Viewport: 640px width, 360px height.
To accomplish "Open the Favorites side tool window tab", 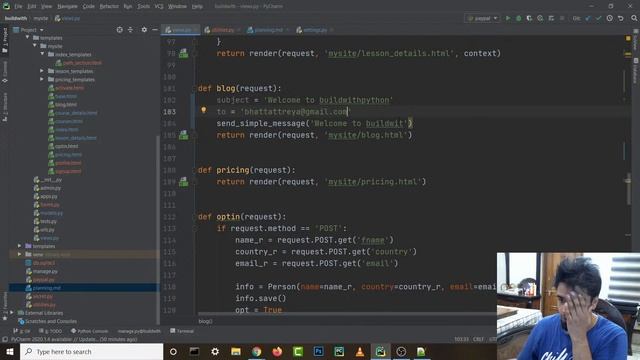I will [x=4, y=306].
